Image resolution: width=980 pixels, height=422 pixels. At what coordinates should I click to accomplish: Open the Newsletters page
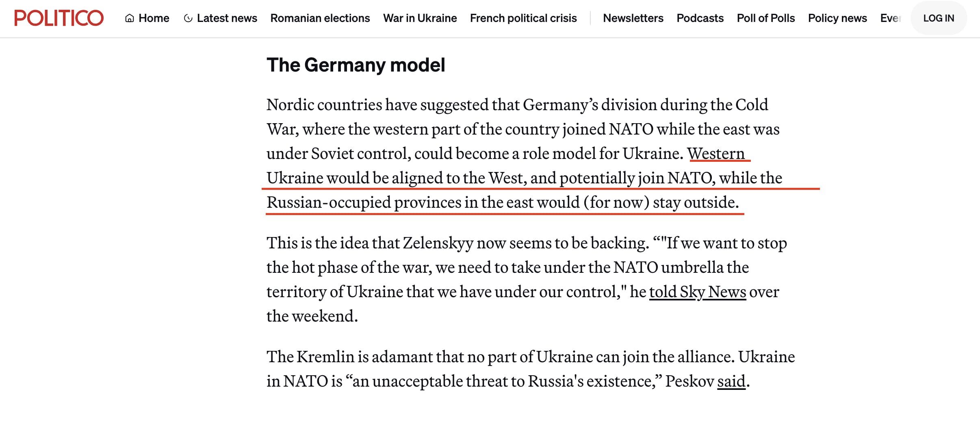pos(633,18)
